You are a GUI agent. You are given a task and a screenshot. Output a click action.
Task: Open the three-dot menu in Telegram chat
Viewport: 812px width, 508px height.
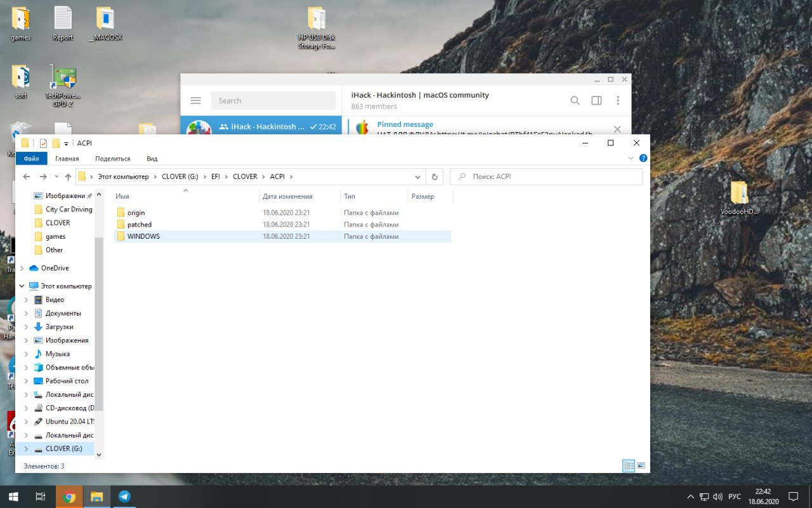[x=618, y=100]
